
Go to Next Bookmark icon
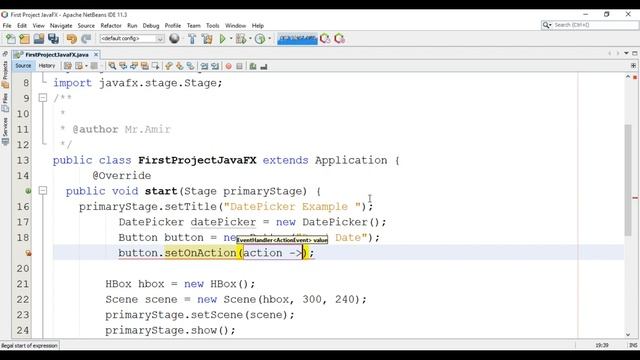click(x=180, y=66)
